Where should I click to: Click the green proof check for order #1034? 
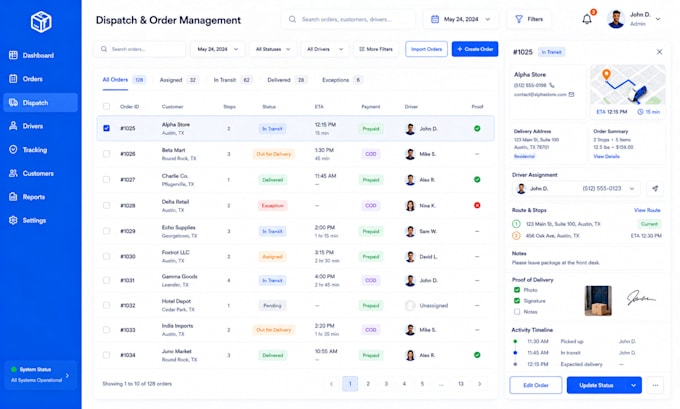[477, 355]
